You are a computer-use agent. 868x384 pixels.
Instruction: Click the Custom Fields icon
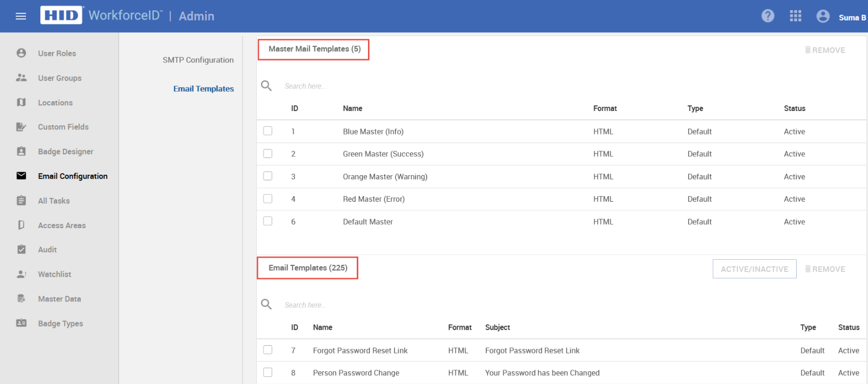(x=21, y=127)
